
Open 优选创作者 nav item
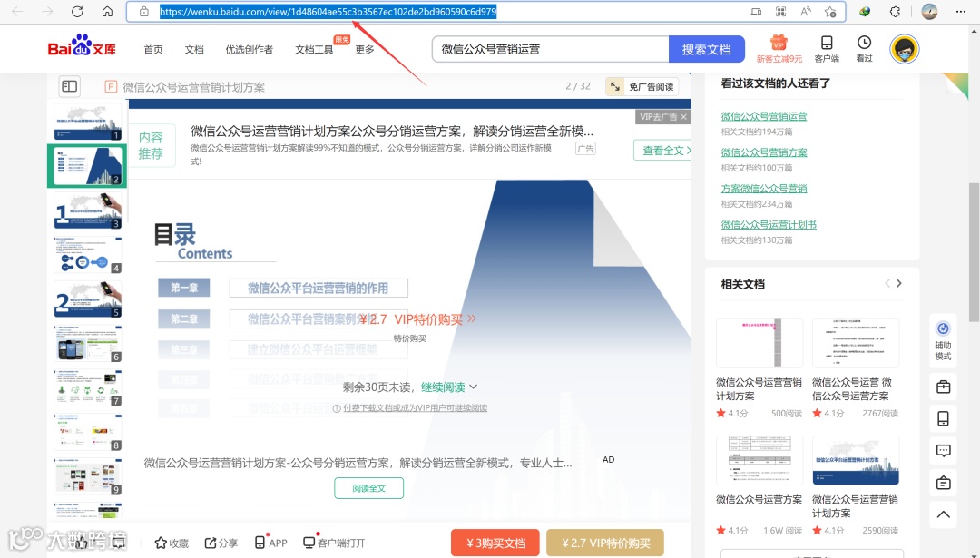[x=249, y=49]
